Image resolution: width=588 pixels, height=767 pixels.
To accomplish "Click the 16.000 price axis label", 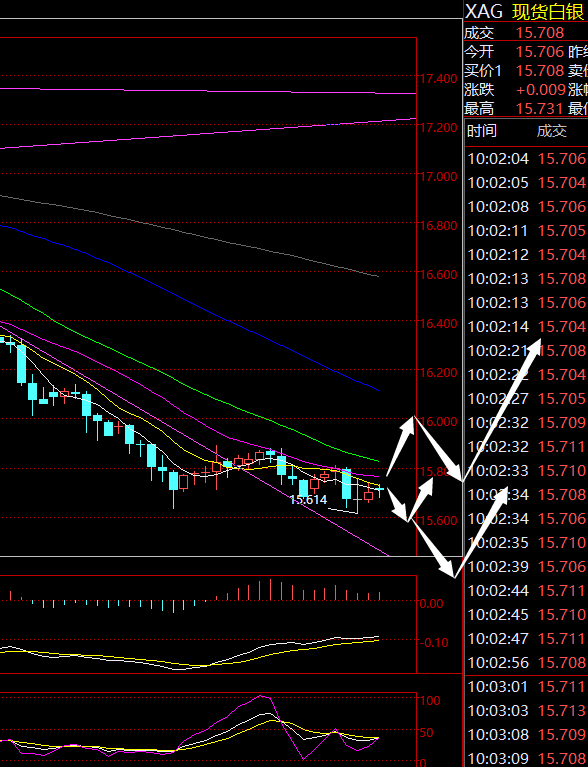I will click(x=439, y=422).
